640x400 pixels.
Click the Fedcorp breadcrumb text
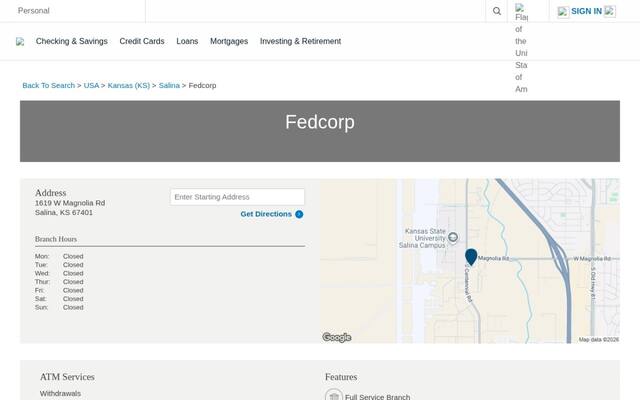[x=202, y=85]
